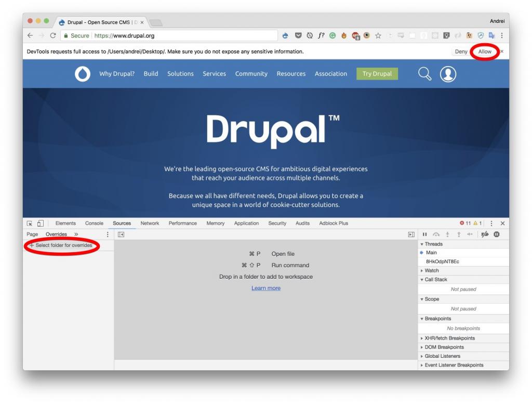Expand the Watch section
Screen dimensions: 532x403
click(422, 270)
